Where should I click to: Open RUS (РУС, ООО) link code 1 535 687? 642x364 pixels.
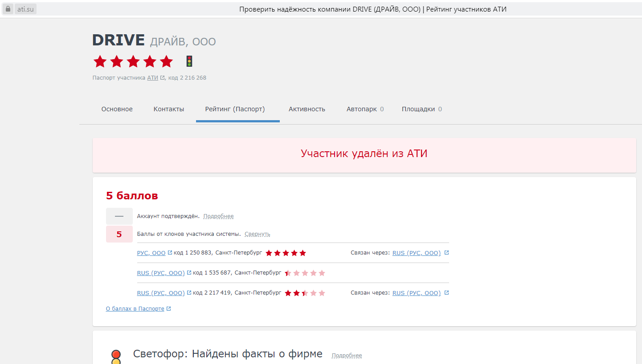pos(161,273)
